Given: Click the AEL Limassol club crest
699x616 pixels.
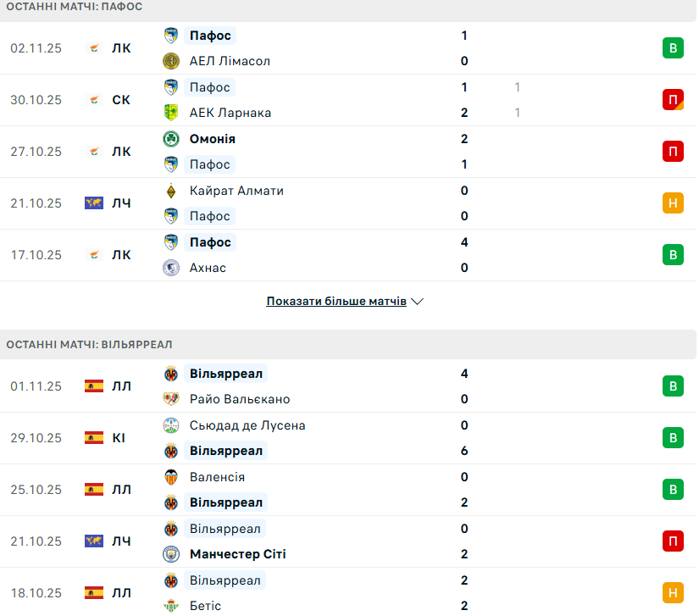Looking at the screenshot, I should click(171, 61).
